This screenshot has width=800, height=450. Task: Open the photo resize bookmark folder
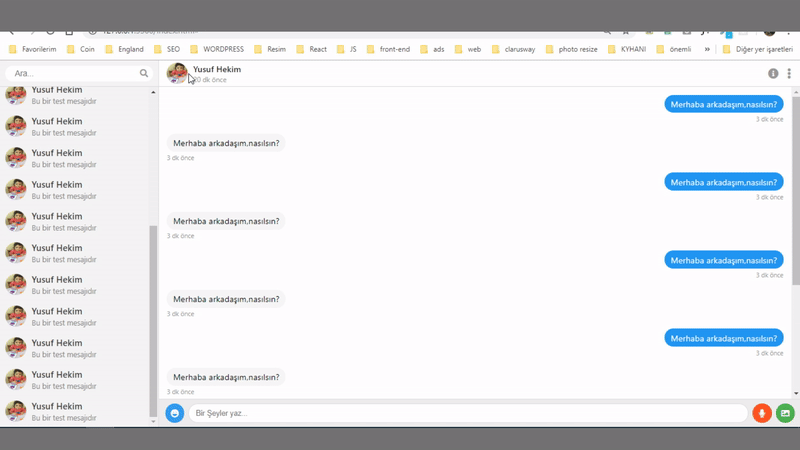click(571, 49)
